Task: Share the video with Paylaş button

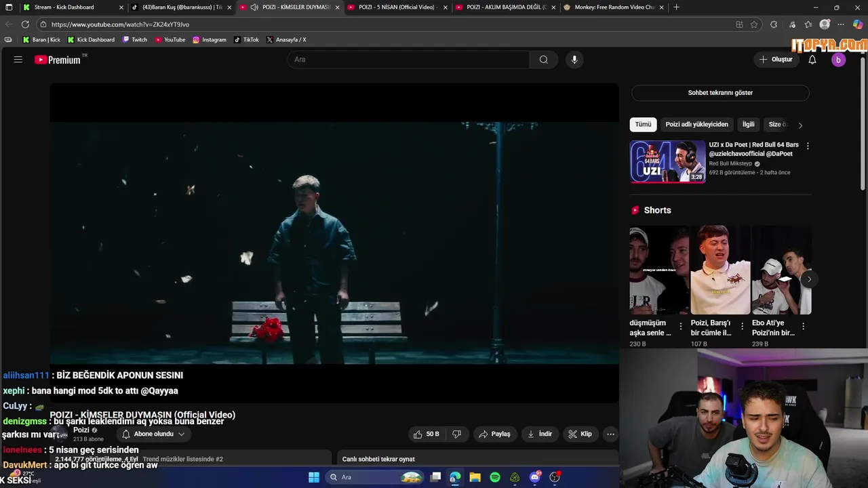Action: [495, 434]
